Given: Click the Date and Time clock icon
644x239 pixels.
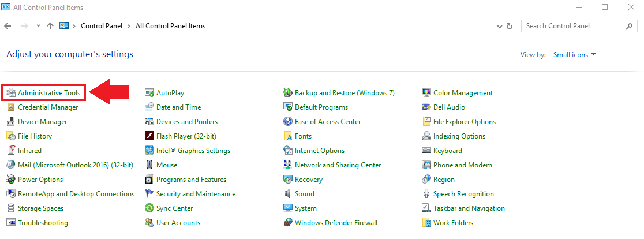Looking at the screenshot, I should 149,107.
